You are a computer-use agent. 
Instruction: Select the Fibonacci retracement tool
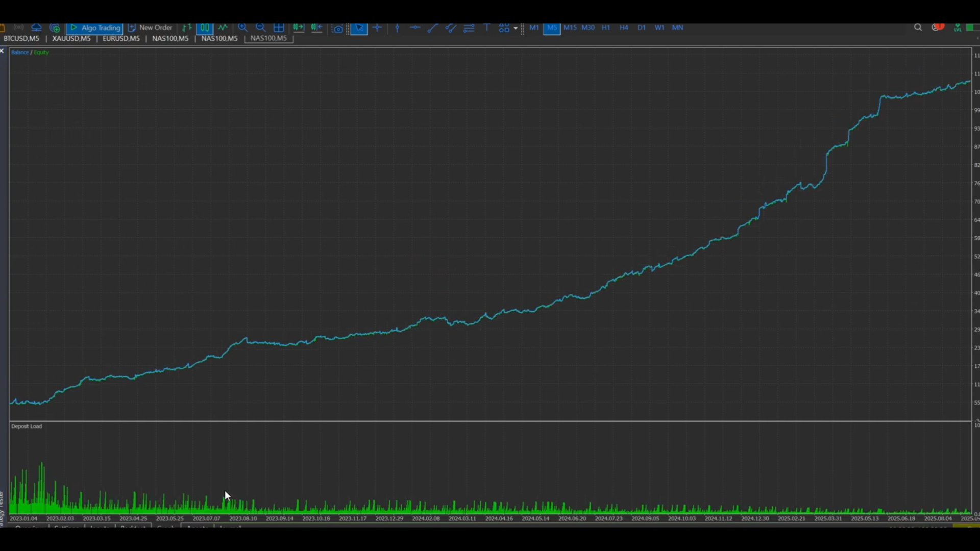[469, 28]
